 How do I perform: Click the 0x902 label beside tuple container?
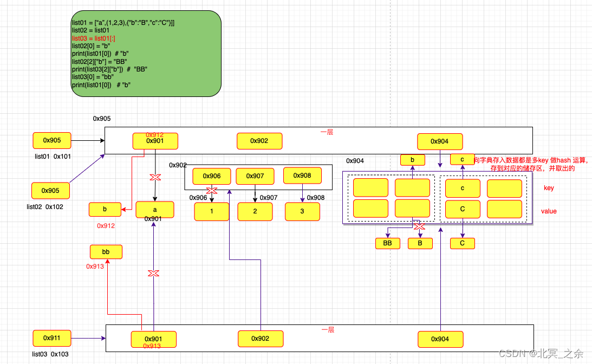pos(178,165)
